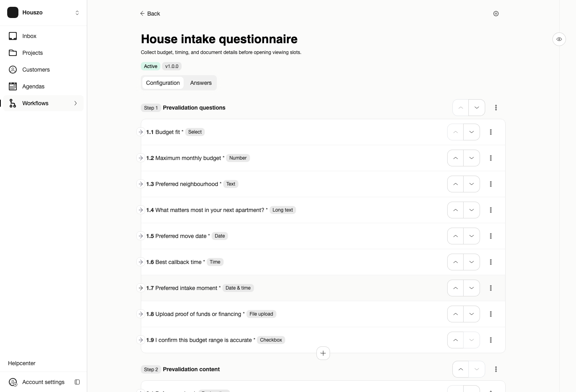576x392 pixels.
Task: Collapse the sidebar with the panel icon
Action: (77, 382)
